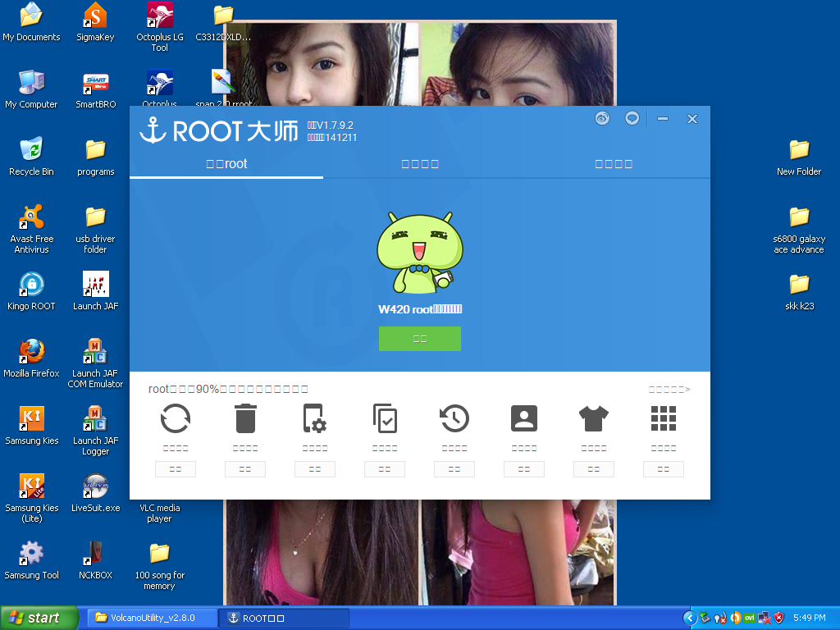Click the document checkmark copy icon

coord(385,418)
